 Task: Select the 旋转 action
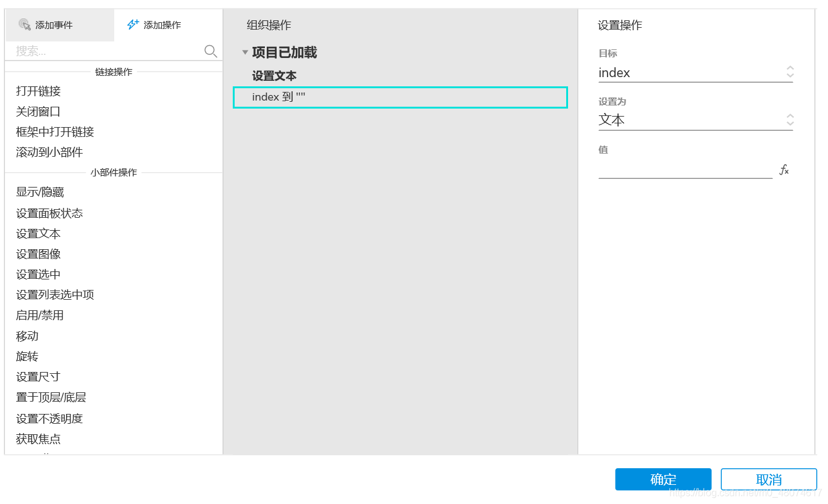27,357
